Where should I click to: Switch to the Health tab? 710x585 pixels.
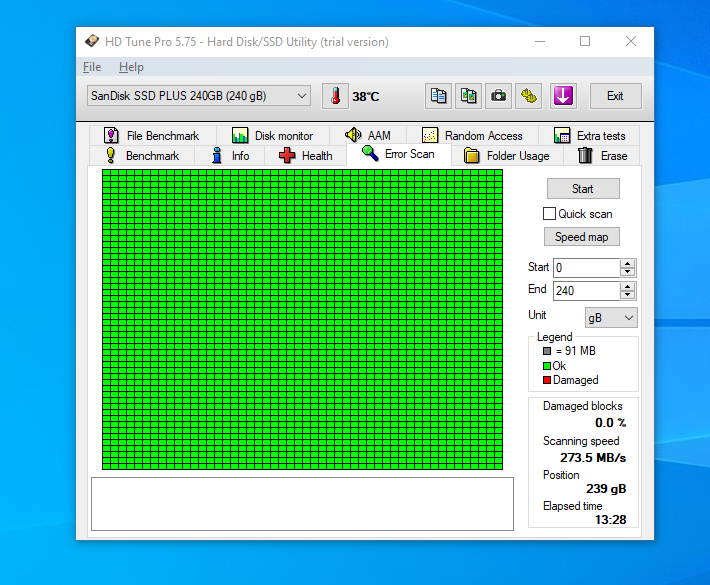(306, 156)
